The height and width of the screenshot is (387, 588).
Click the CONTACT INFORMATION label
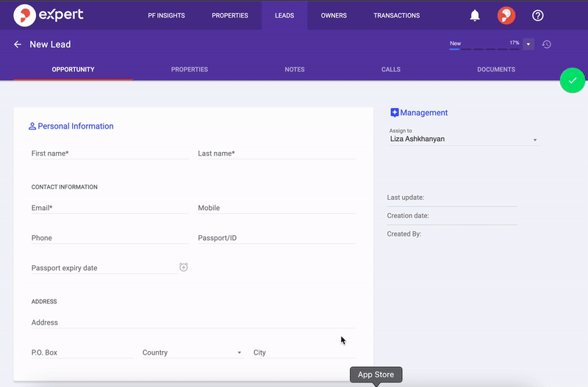click(65, 187)
